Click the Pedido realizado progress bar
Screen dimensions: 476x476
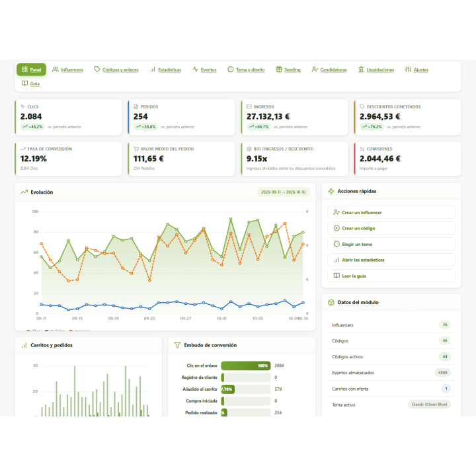click(245, 413)
